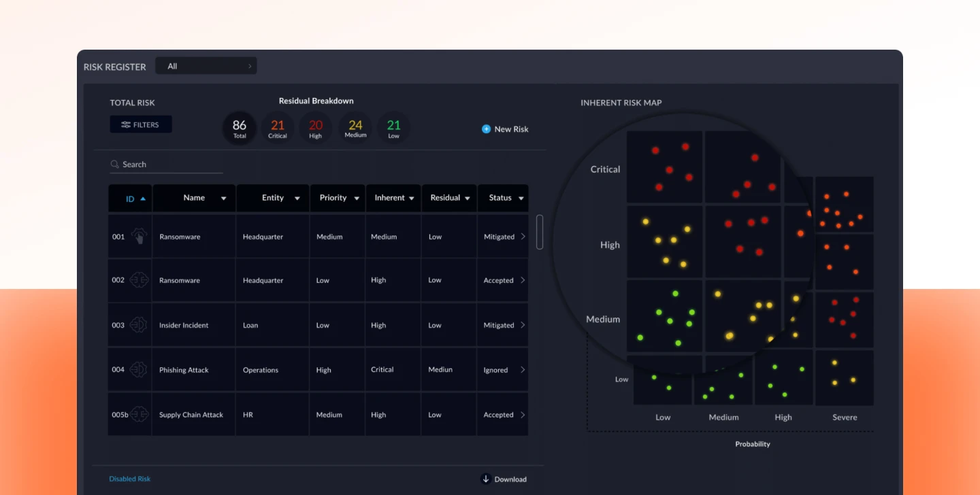Click the brain icon for Insider Incident
This screenshot has height=495, width=980.
pyautogui.click(x=139, y=325)
